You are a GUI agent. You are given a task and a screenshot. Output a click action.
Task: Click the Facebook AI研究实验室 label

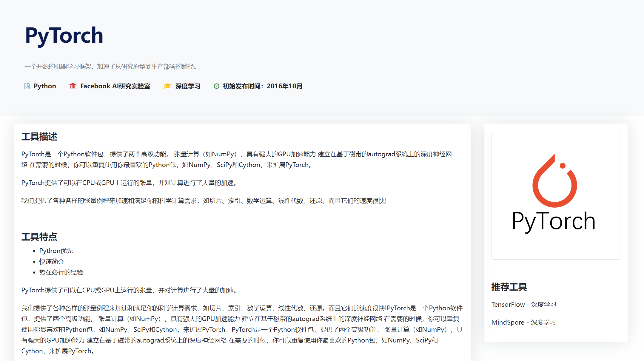[115, 86]
